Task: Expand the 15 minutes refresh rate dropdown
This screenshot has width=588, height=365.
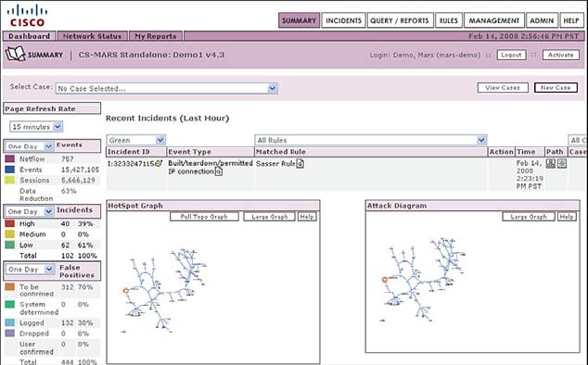Action: click(x=36, y=127)
